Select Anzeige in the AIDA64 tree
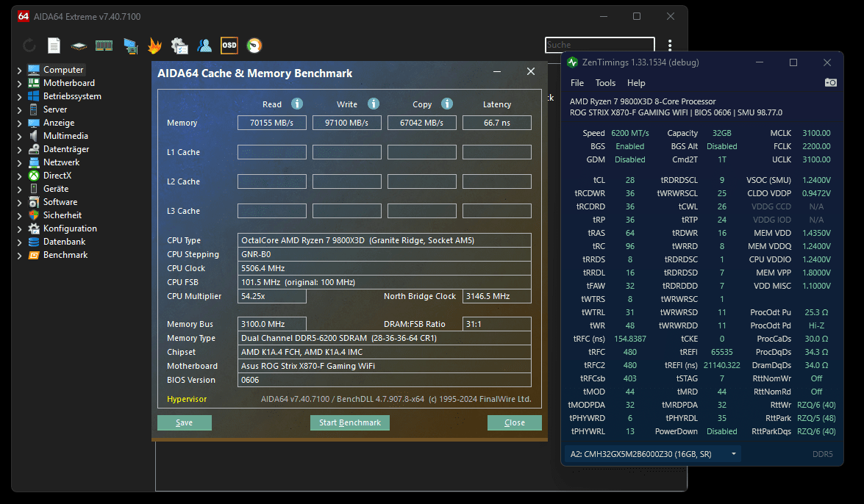The image size is (864, 504). click(58, 123)
